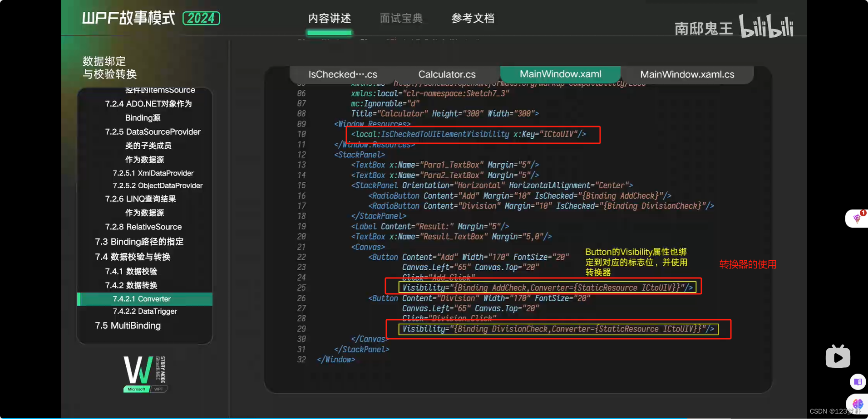The width and height of the screenshot is (868, 419).
Task: Switch to the 内容讲述 top tab
Action: tap(329, 18)
